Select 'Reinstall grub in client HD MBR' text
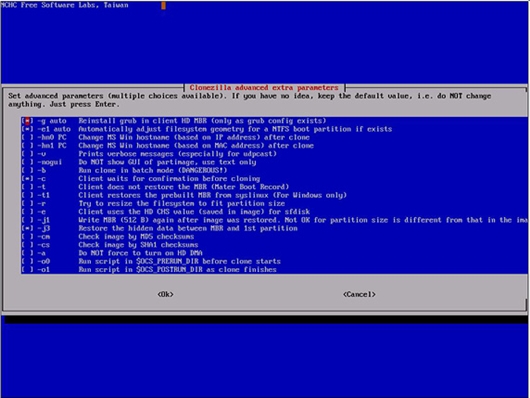The image size is (530, 398). pyautogui.click(x=142, y=121)
